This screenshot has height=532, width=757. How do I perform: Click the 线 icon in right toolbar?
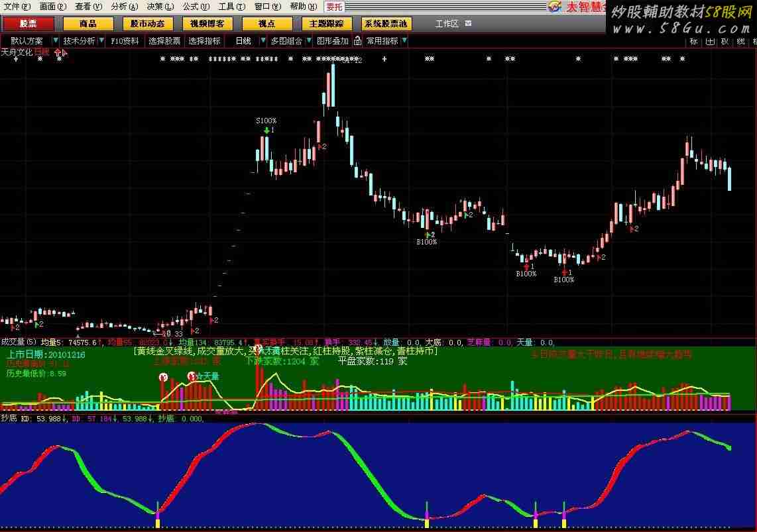tap(740, 41)
